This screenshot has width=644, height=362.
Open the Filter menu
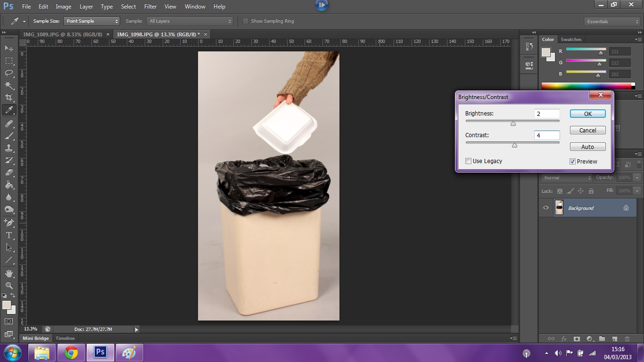150,7
